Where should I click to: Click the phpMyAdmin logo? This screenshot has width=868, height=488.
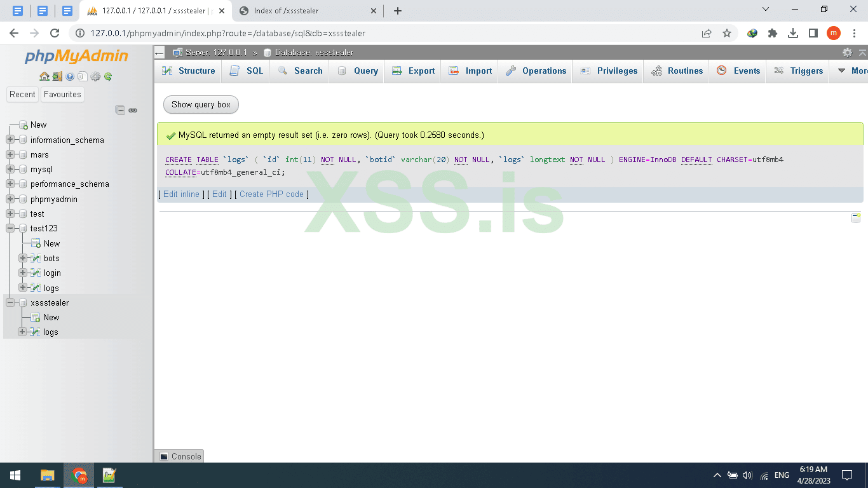coord(76,56)
